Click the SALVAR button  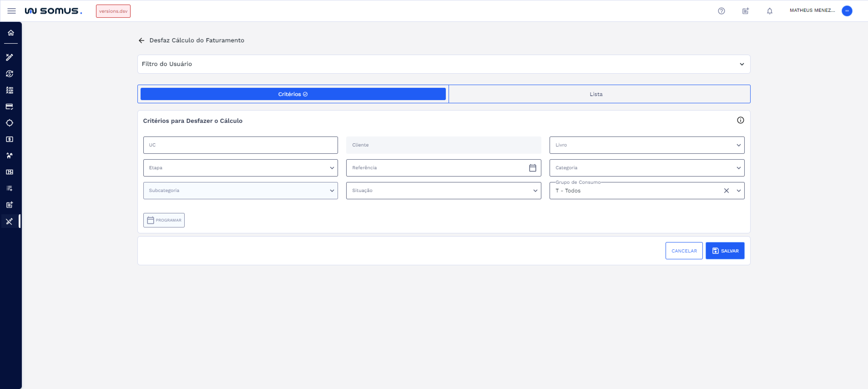[725, 251]
